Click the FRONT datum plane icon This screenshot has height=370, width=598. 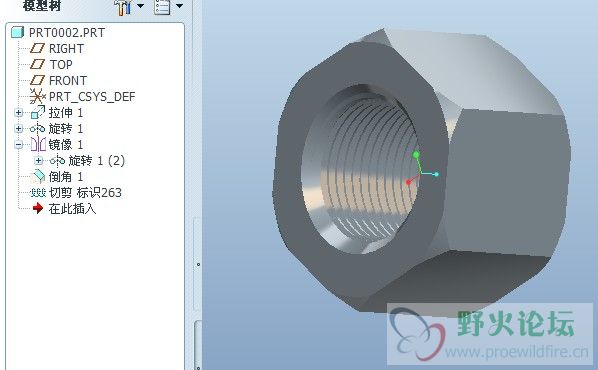coord(37,80)
